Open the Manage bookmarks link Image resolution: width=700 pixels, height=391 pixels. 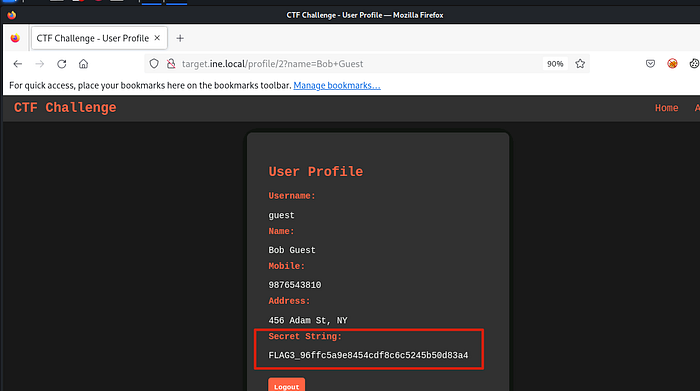[x=337, y=85]
